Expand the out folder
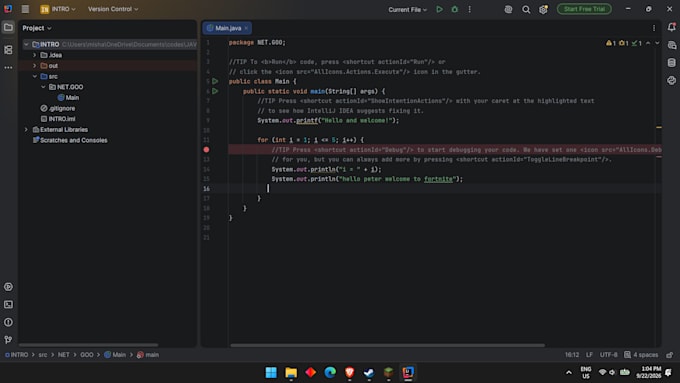 pyautogui.click(x=35, y=65)
